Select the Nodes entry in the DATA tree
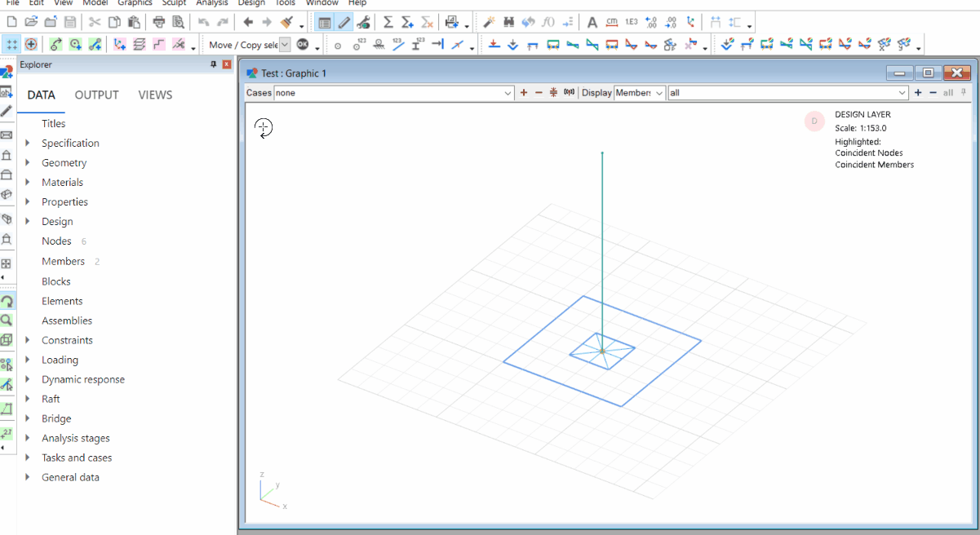 (56, 241)
